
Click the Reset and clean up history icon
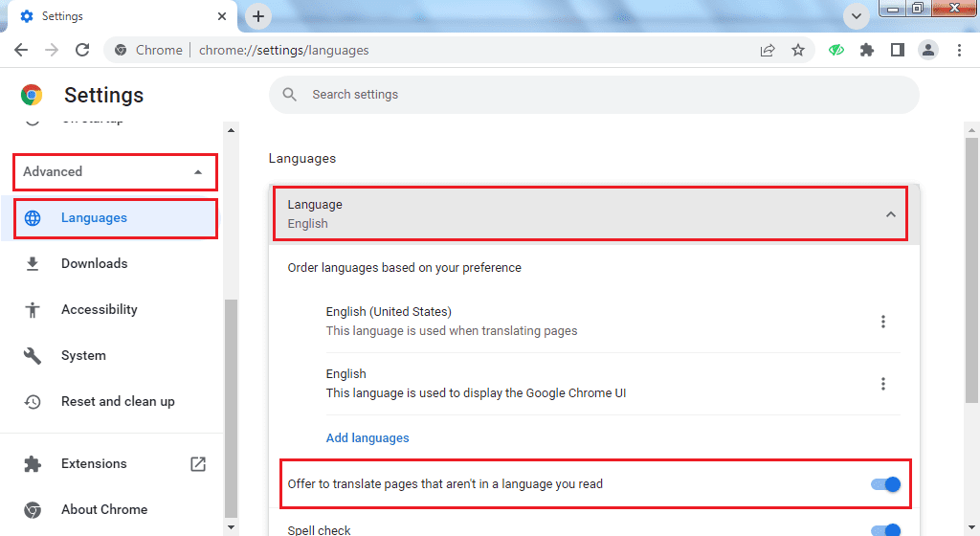33,402
